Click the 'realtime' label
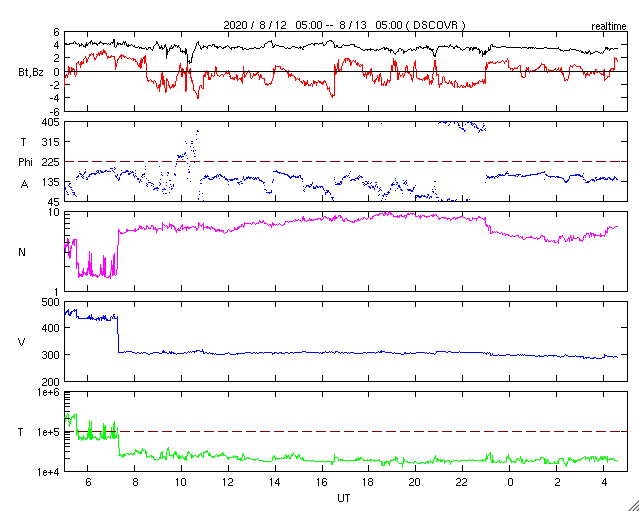The height and width of the screenshot is (512, 640). tap(609, 27)
